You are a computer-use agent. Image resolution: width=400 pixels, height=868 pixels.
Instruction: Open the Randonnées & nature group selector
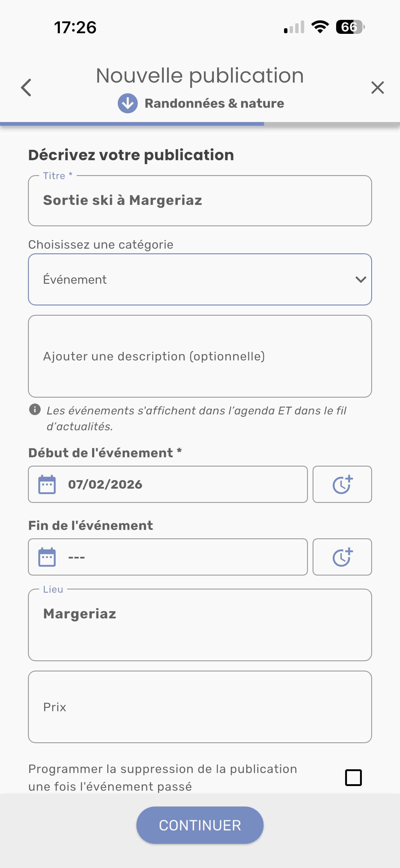click(214, 103)
